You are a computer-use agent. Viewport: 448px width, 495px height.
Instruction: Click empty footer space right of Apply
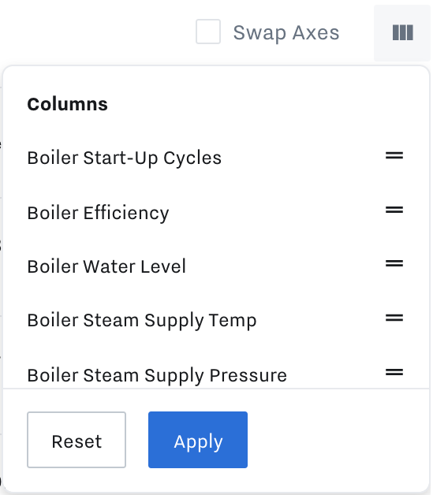click(x=338, y=440)
